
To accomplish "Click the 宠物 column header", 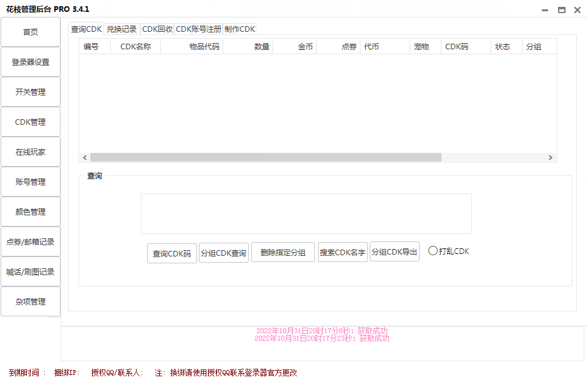I will [426, 47].
